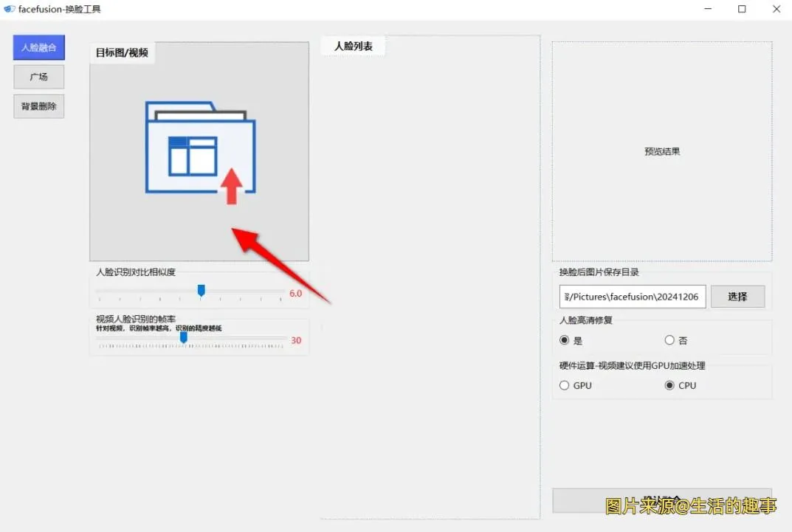The width and height of the screenshot is (792, 532).
Task: Select 否 to disable face HD restoration
Action: click(x=670, y=340)
